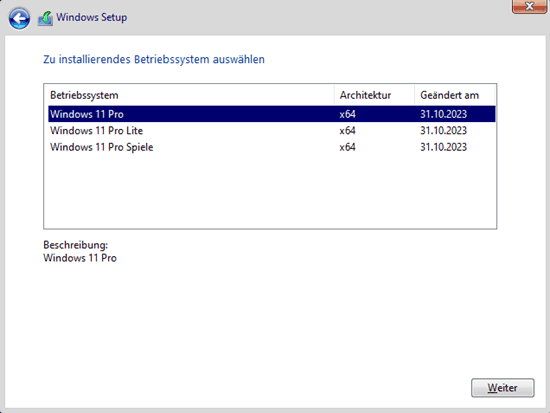Click the Weiter button
Screen dimensions: 550x413
[502, 388]
